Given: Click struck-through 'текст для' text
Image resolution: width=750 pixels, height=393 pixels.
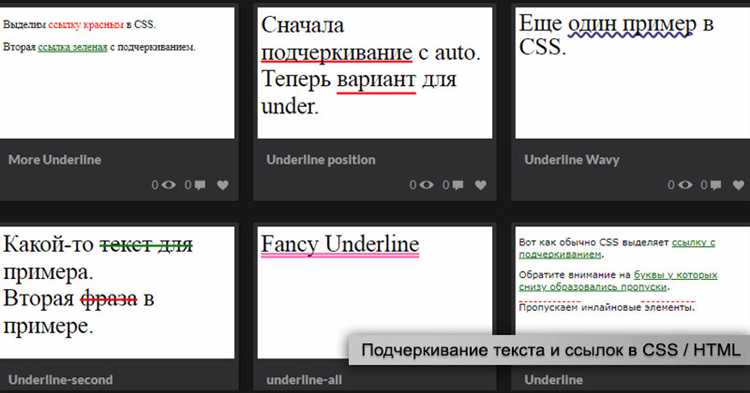Looking at the screenshot, I should coord(146,245).
